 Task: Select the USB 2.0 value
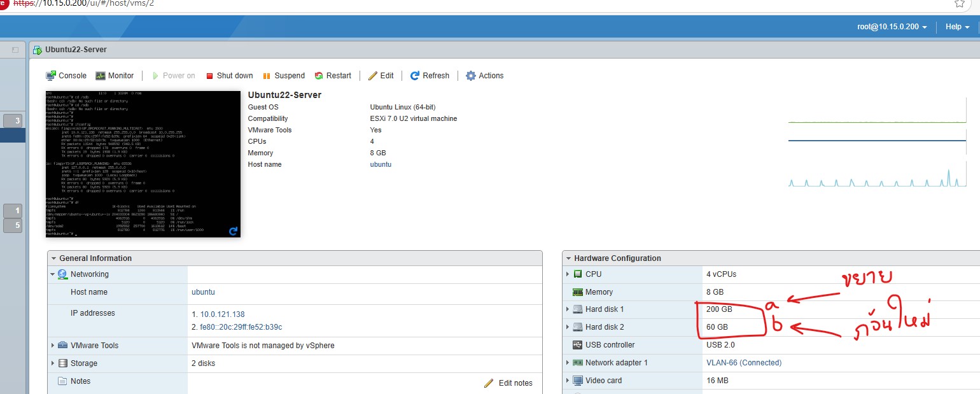tap(720, 345)
